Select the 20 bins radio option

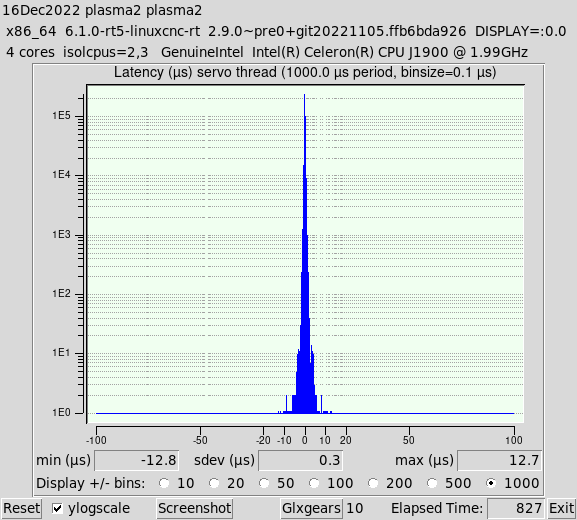tap(214, 483)
